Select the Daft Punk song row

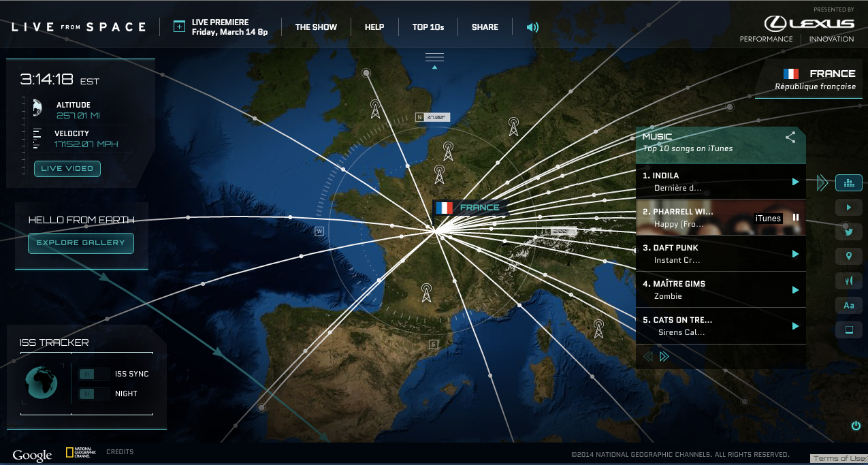pyautogui.click(x=721, y=254)
